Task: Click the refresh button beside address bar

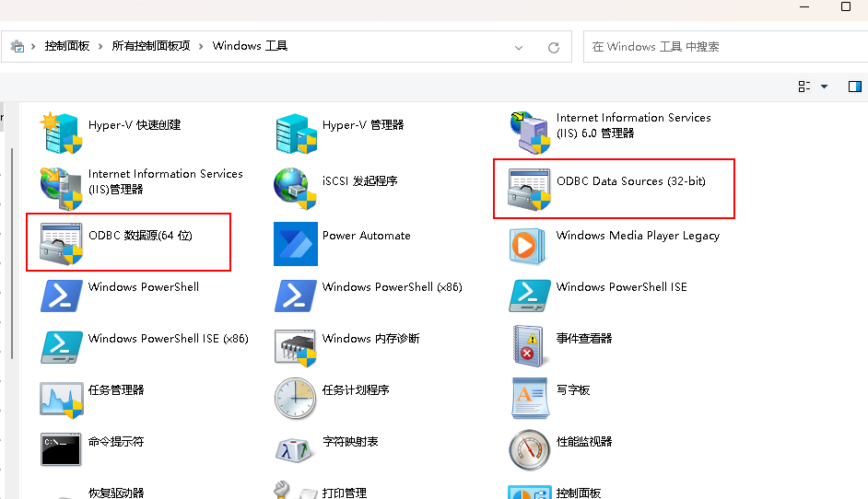Action: point(554,47)
